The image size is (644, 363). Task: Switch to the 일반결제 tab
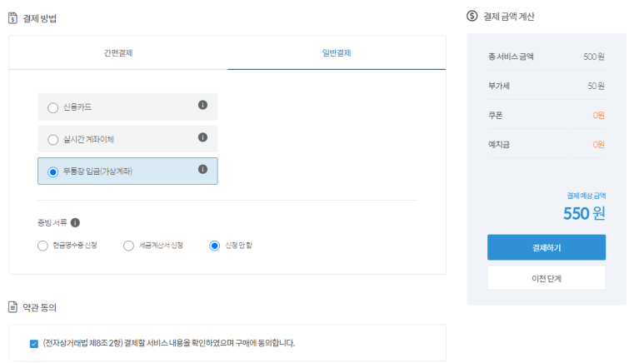point(337,52)
